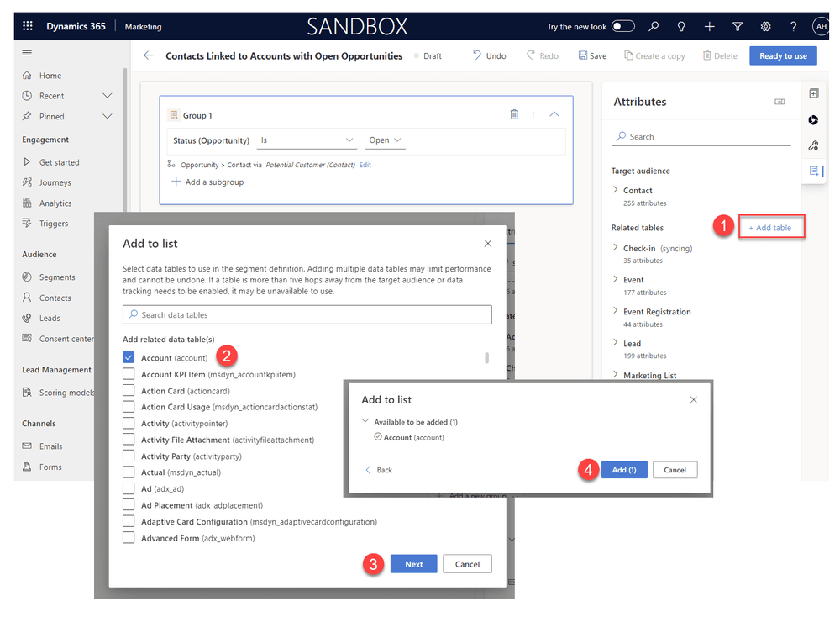Click the lightbulb suggestions icon
The width and height of the screenshot is (840, 617).
681,26
